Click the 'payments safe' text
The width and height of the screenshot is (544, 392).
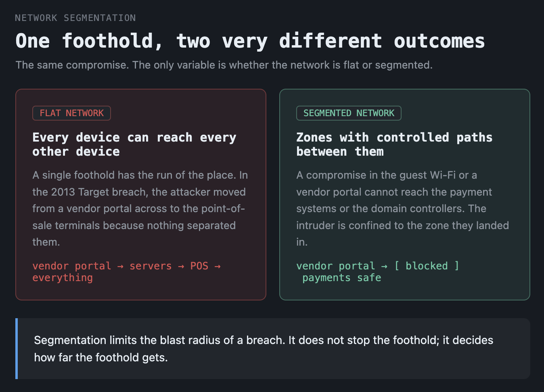pos(341,278)
